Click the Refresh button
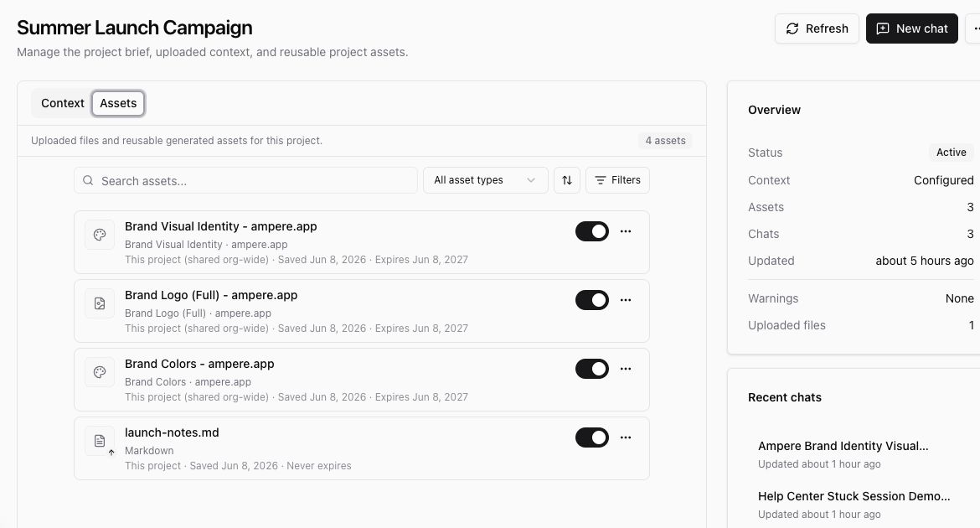This screenshot has width=980, height=528. [x=817, y=28]
